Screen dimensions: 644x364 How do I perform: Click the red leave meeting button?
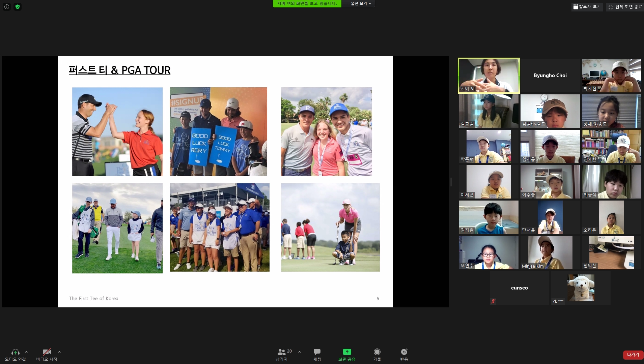tap(633, 355)
